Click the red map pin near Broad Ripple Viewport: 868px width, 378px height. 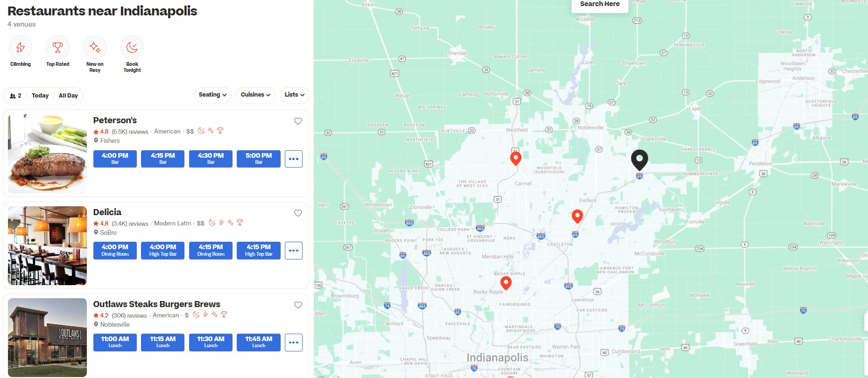[506, 282]
